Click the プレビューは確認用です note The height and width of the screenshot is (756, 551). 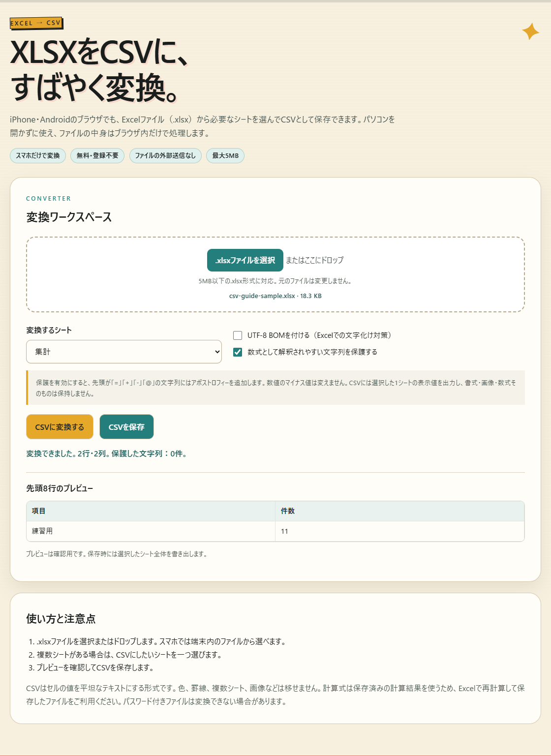click(117, 554)
